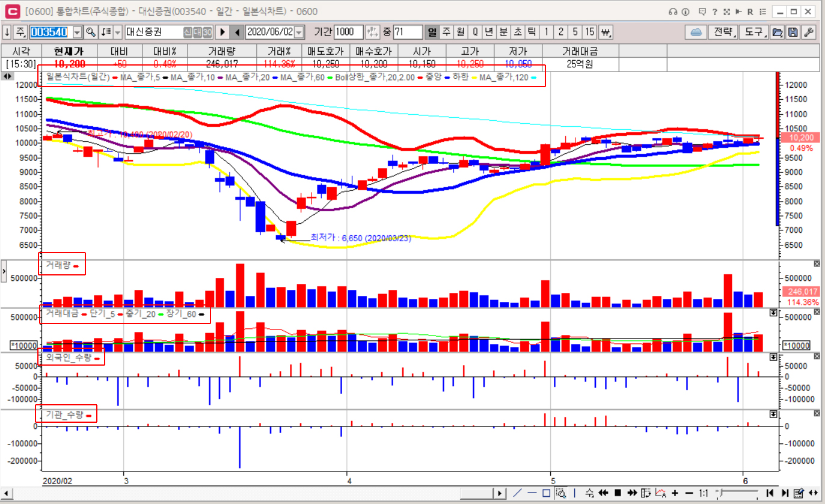The image size is (825, 504).
Task: Expand the 거래량 panel side arrow
Action: [5, 272]
